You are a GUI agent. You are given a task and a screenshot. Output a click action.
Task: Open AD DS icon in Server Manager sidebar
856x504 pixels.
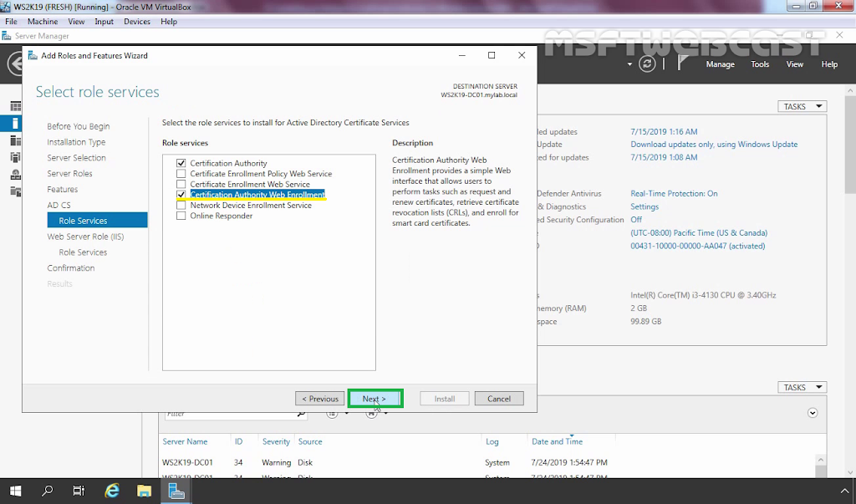click(x=16, y=158)
